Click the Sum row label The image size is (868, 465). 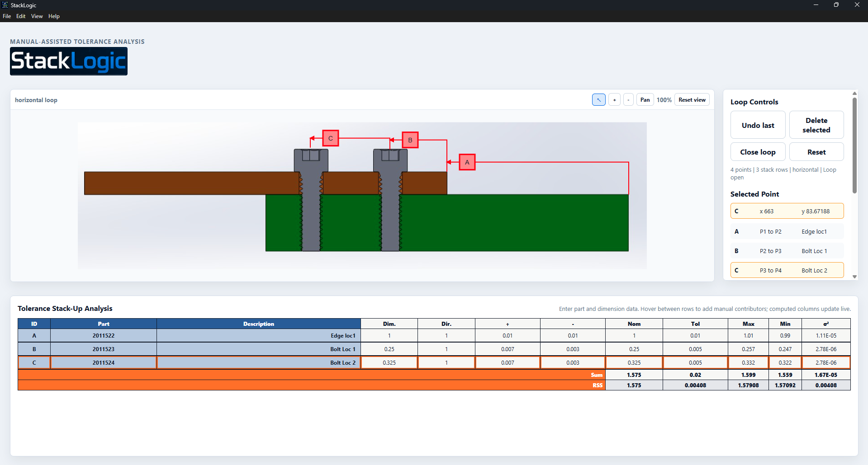[x=597, y=375]
